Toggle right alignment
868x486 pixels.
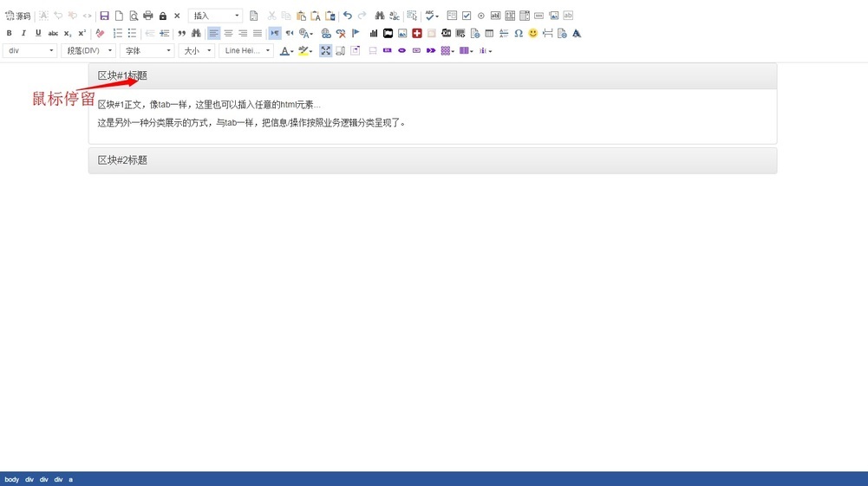(x=243, y=34)
